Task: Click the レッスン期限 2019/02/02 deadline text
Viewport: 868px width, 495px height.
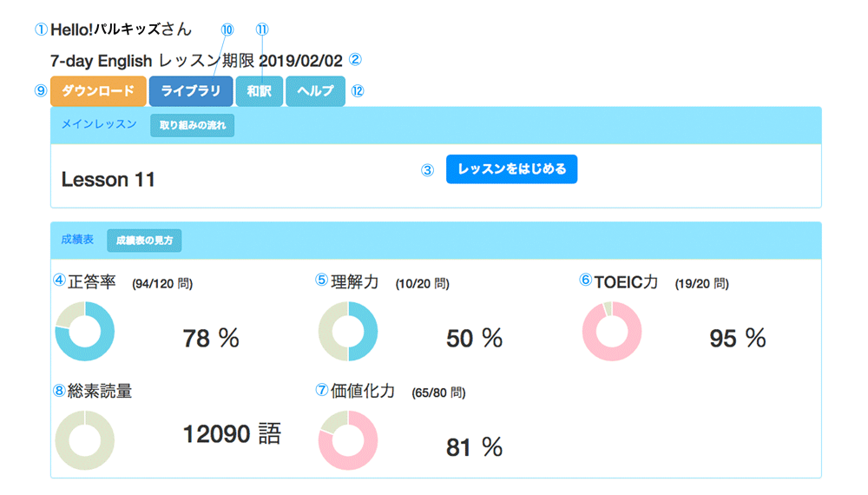Action: point(257,60)
